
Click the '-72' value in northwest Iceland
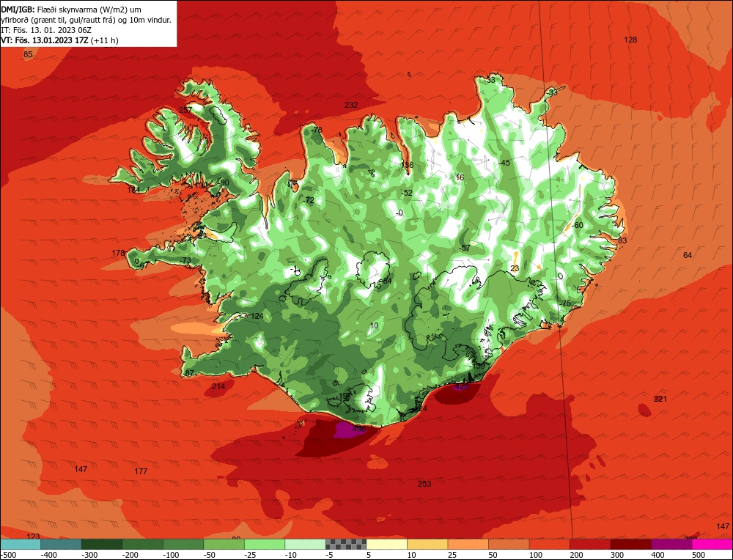click(x=309, y=201)
